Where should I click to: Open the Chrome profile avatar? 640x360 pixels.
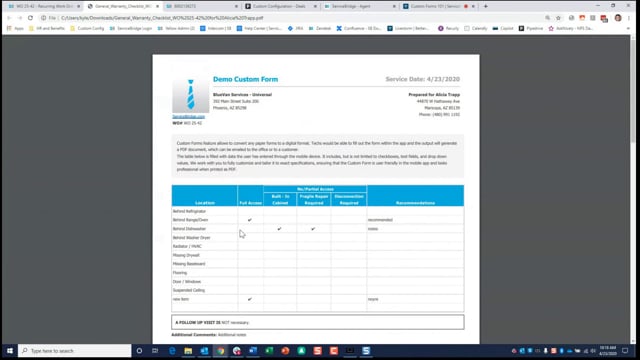tap(618, 18)
